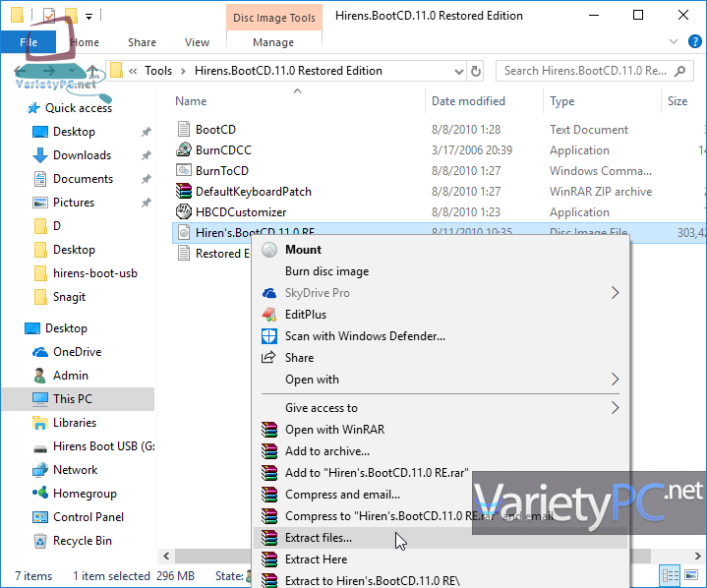Open the quick access toolbar customize dropdown
The height and width of the screenshot is (588, 707).
(x=88, y=17)
